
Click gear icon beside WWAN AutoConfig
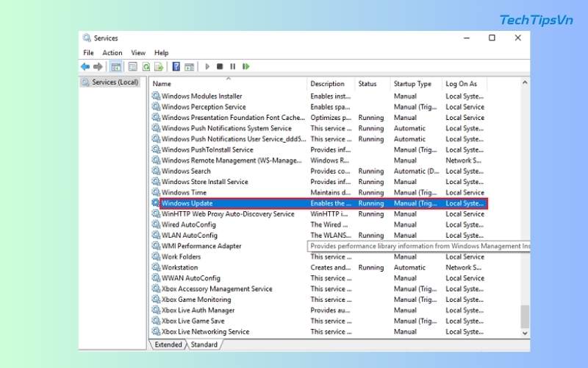[x=156, y=278]
